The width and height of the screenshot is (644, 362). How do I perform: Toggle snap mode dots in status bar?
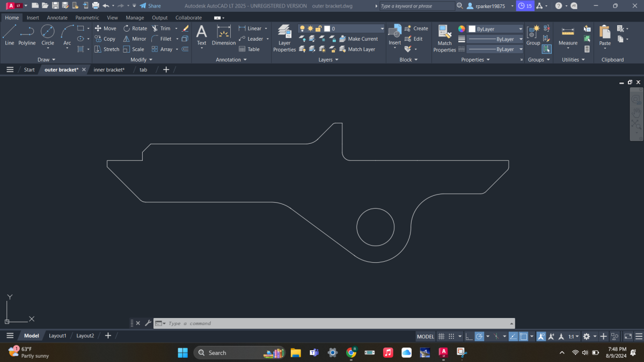click(x=451, y=336)
